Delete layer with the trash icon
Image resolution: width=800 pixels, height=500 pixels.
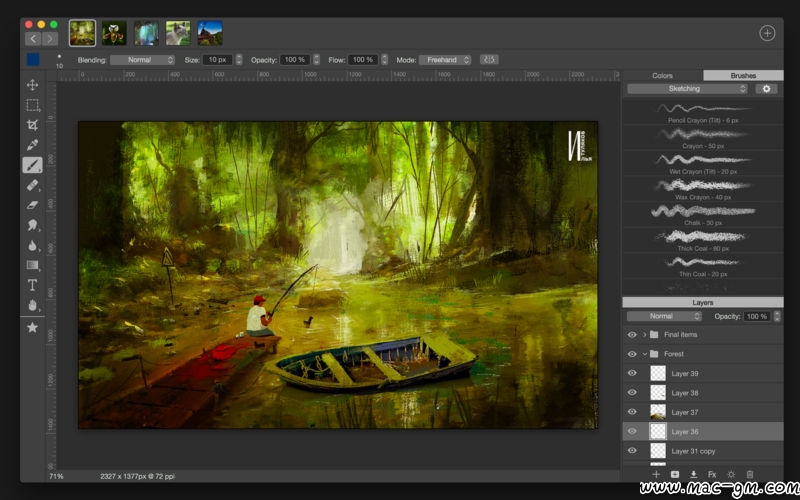point(749,474)
